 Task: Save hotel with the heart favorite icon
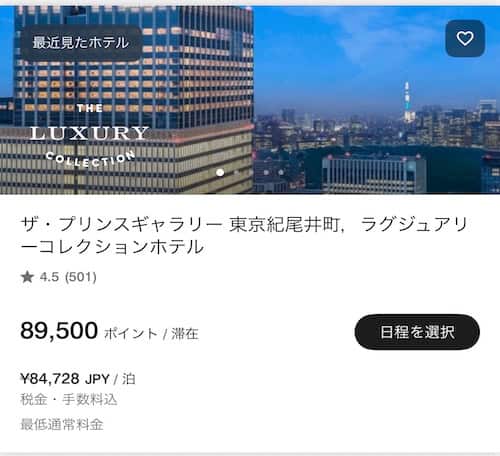coord(465,38)
